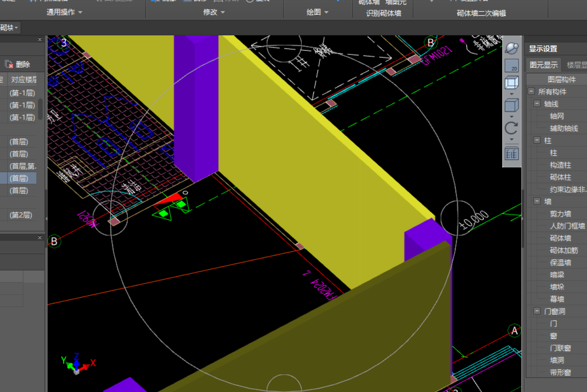Open display settings checklist icon
The height and width of the screenshot is (392, 587).
point(512,154)
